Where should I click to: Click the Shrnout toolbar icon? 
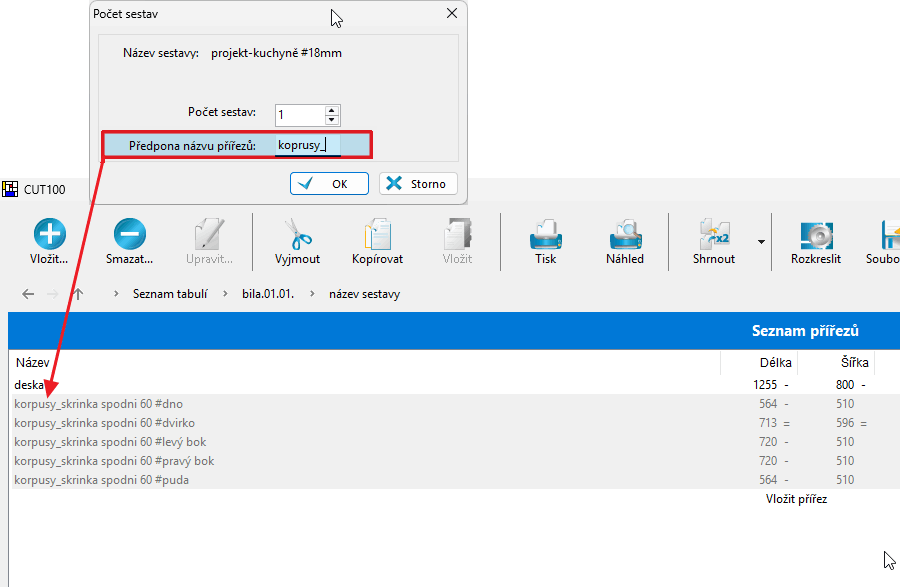(x=713, y=236)
